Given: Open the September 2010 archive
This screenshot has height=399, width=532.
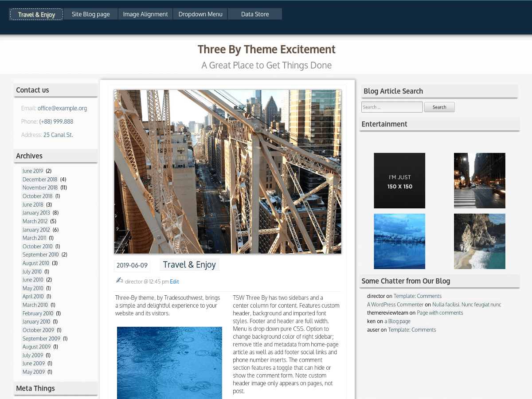Looking at the screenshot, I should [x=41, y=254].
